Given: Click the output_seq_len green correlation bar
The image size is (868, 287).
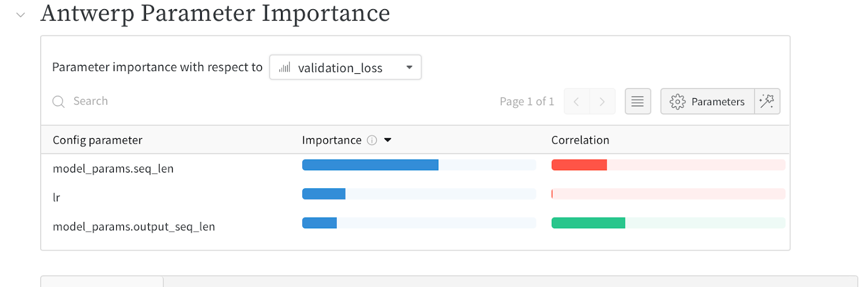Looking at the screenshot, I should click(x=588, y=223).
